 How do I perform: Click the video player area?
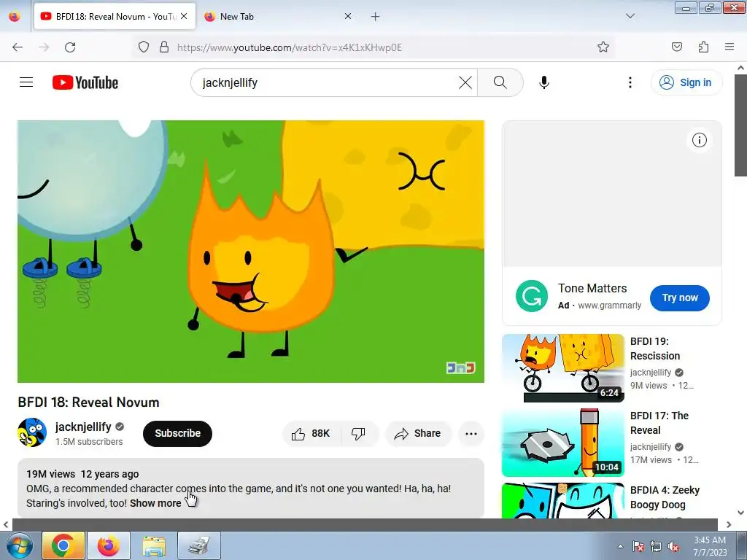click(x=251, y=252)
